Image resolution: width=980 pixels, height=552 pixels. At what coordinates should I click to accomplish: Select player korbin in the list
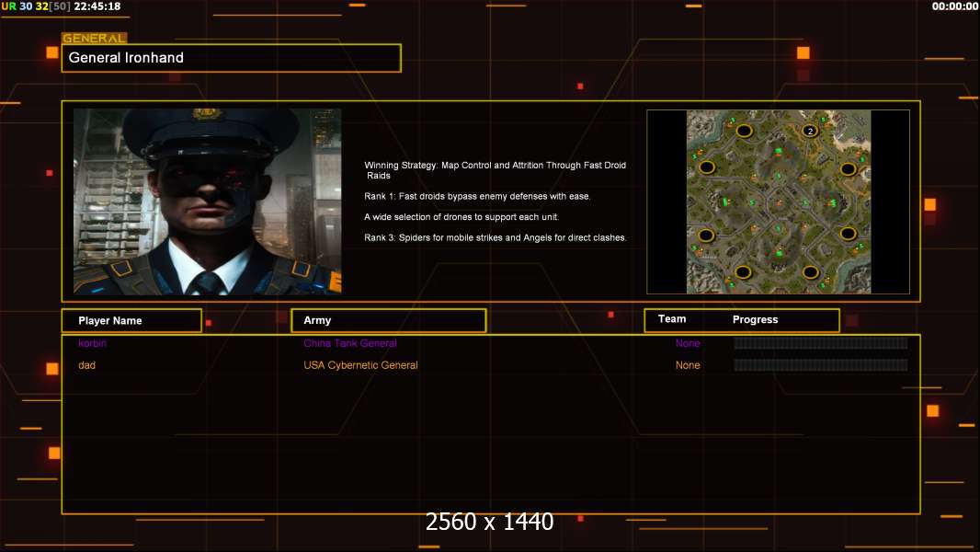click(x=93, y=343)
